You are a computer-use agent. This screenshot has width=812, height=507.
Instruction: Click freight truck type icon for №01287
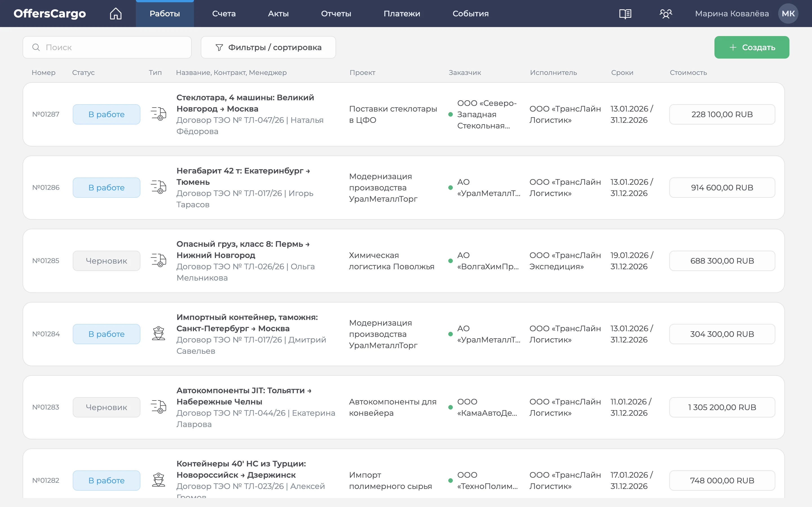tap(158, 114)
